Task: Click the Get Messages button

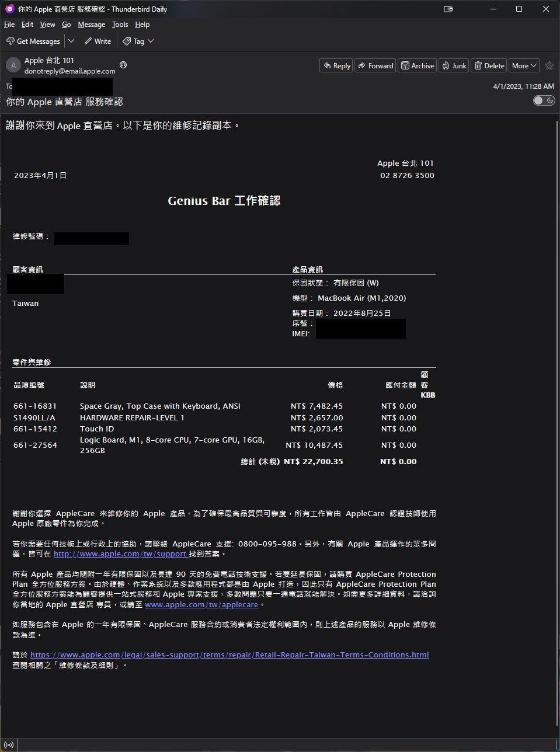Action: click(x=33, y=41)
